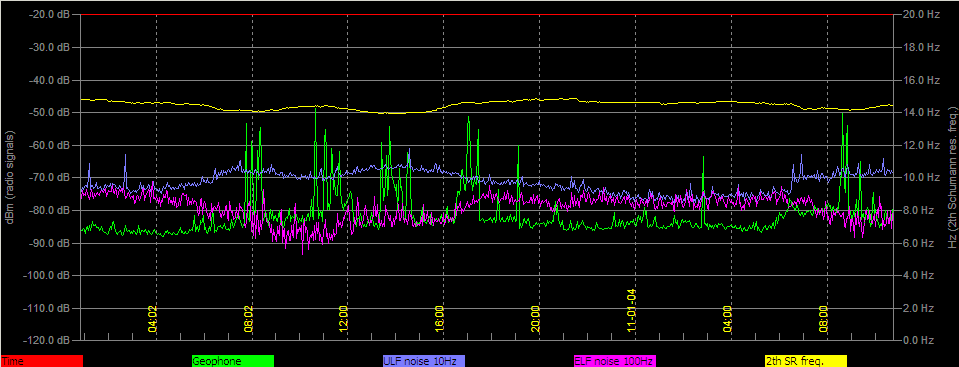The height and width of the screenshot is (367, 959).
Task: Click the 12.0 Hz right axis value
Action: click(x=922, y=144)
